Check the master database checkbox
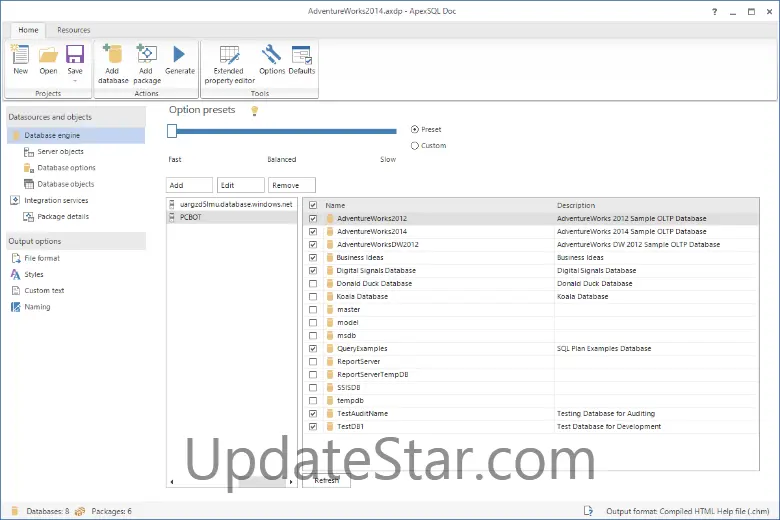 [313, 310]
